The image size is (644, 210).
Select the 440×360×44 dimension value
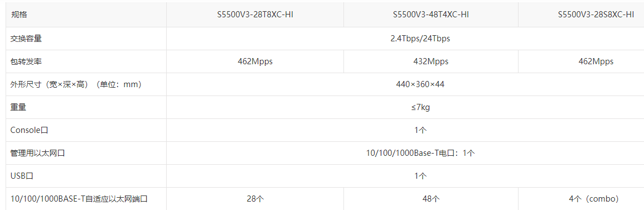click(420, 84)
